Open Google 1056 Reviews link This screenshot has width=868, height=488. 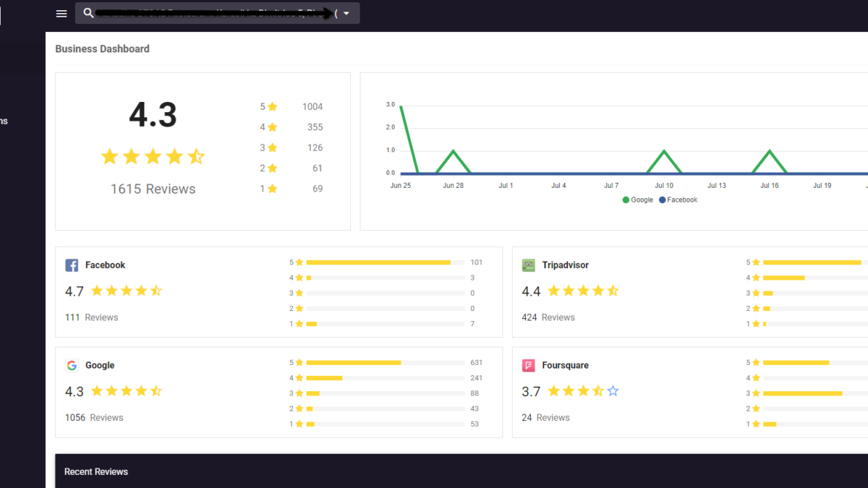(94, 418)
